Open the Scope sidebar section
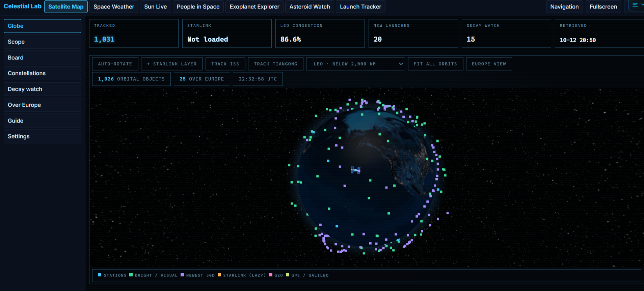Screen dimensions: 644x291 point(43,42)
